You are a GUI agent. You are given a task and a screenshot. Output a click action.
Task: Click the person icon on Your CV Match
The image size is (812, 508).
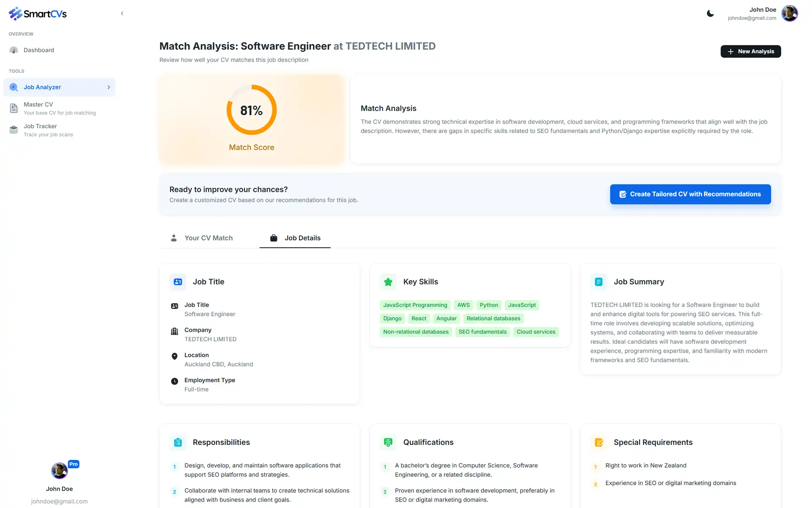tap(174, 238)
